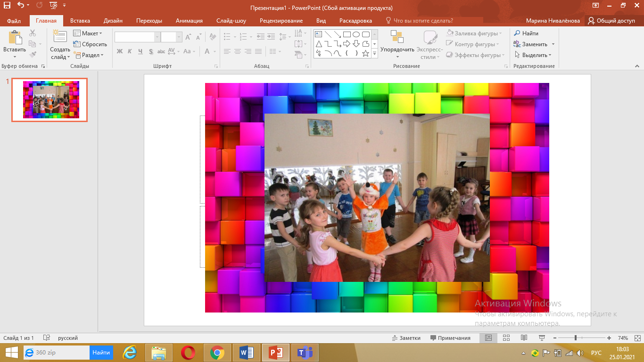Screen dimensions: 644x362
Task: Toggle strikethrough abc formatting
Action: pyautogui.click(x=161, y=51)
